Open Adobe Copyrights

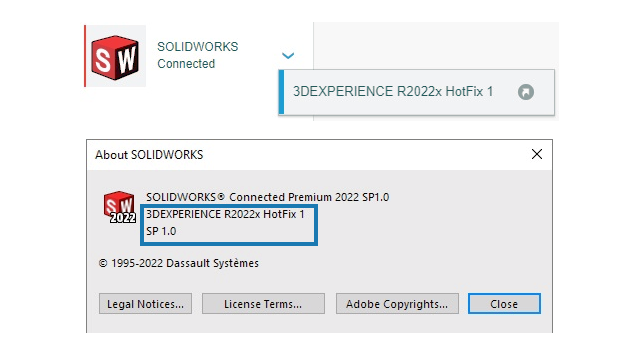(397, 304)
